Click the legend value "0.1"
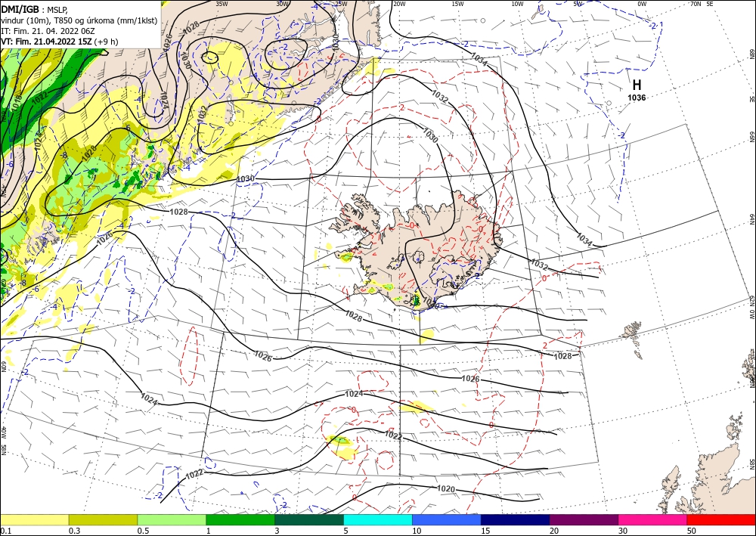 coord(5,531)
